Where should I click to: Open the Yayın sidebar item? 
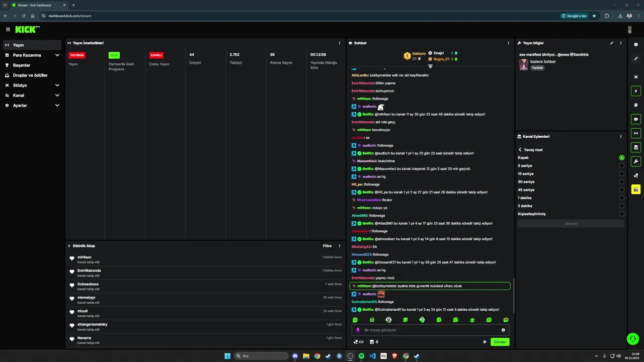[x=32, y=45]
